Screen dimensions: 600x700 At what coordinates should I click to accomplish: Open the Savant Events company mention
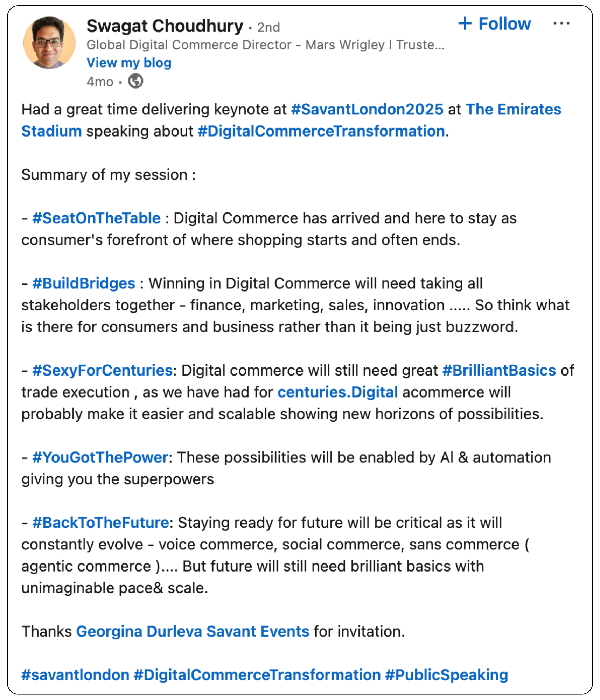pyautogui.click(x=258, y=631)
